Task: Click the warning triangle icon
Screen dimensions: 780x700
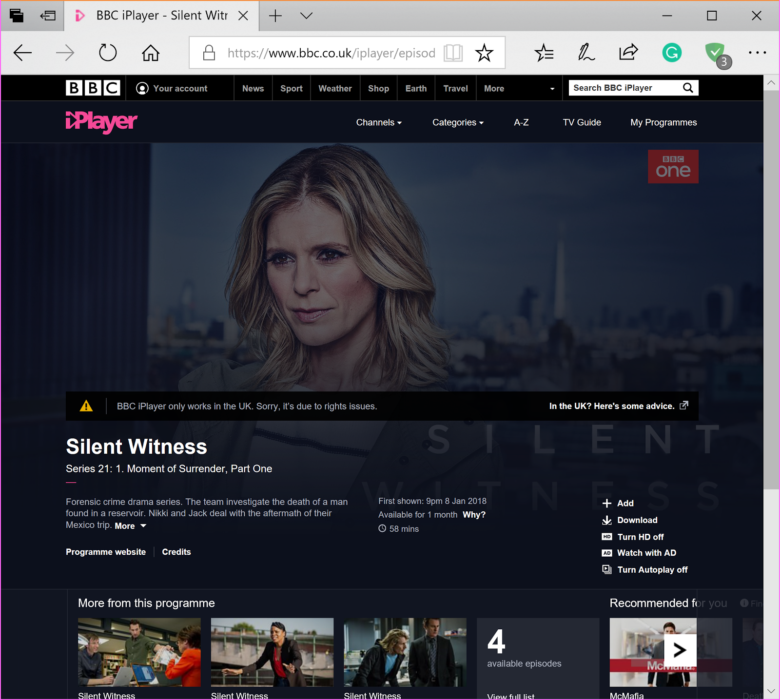Action: [86, 406]
